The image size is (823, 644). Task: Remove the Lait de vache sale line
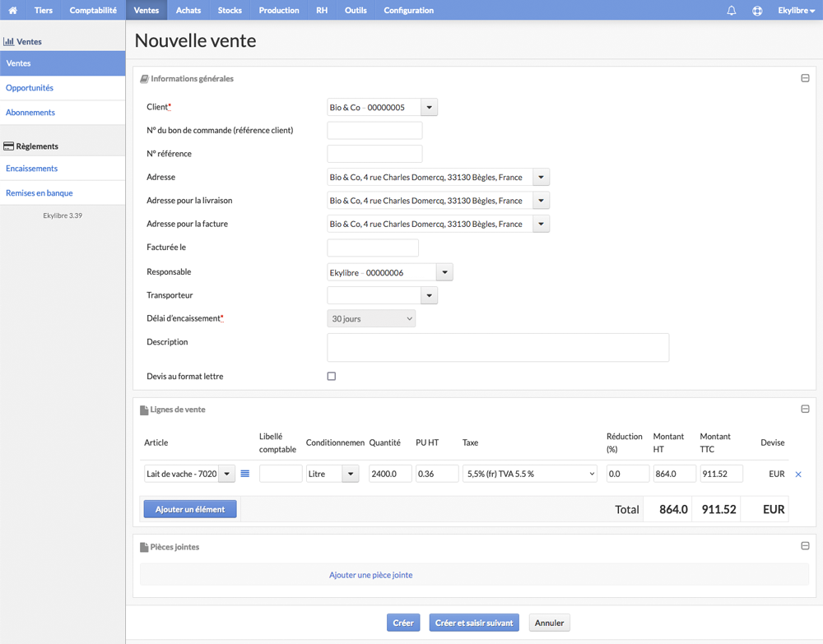click(798, 474)
